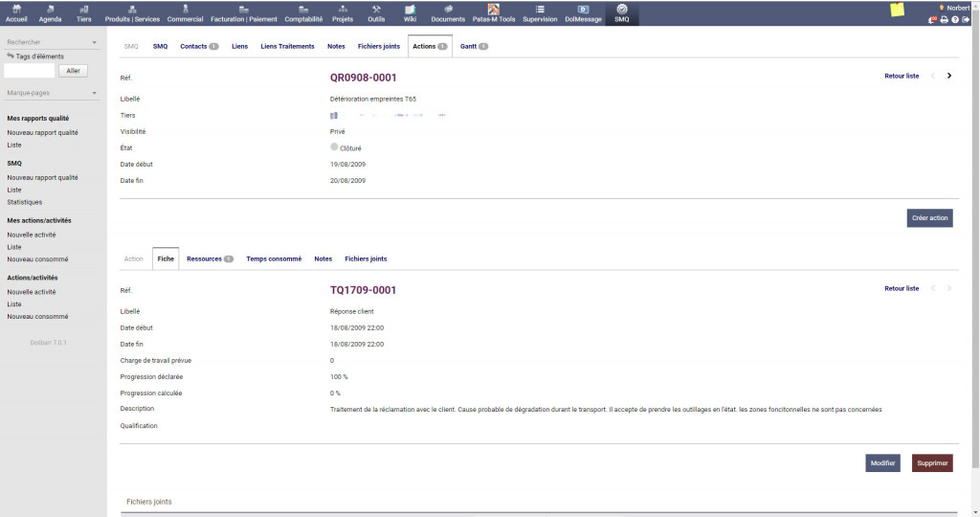This screenshot has height=517, width=980.
Task: Click the Modifier button
Action: [883, 463]
